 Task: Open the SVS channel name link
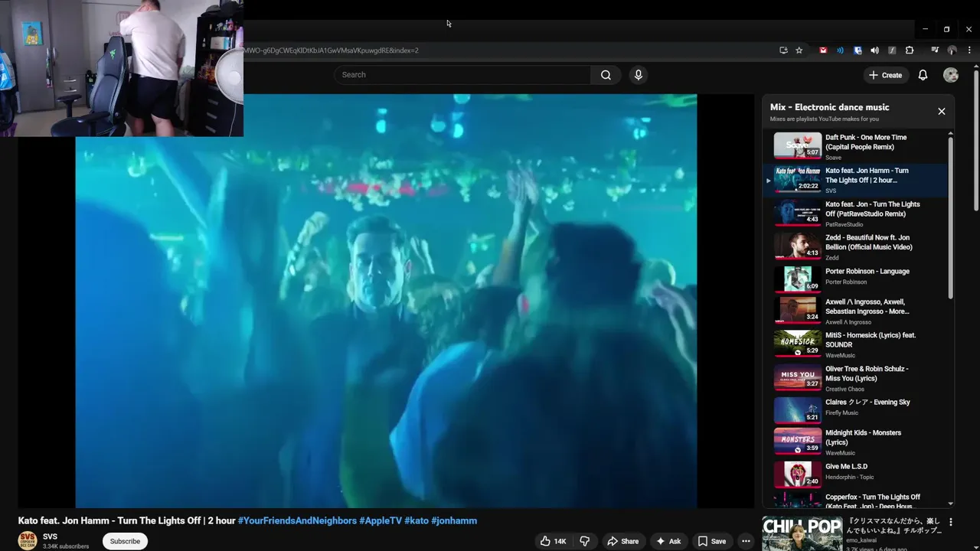tap(50, 537)
